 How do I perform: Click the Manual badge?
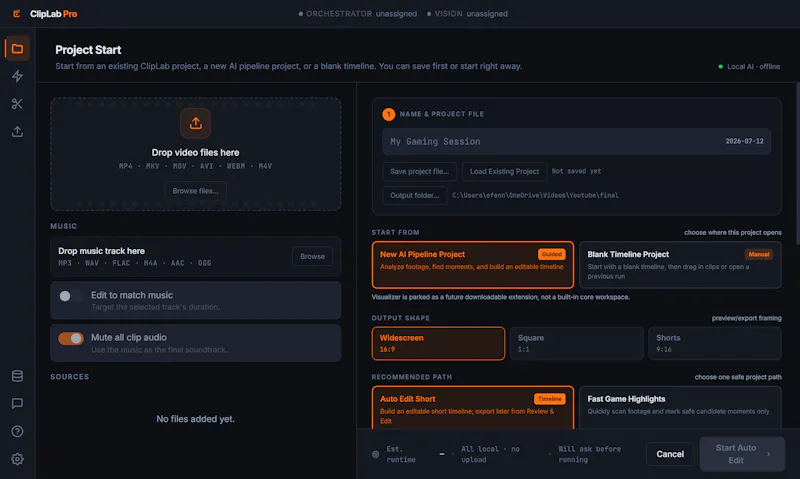click(x=759, y=254)
